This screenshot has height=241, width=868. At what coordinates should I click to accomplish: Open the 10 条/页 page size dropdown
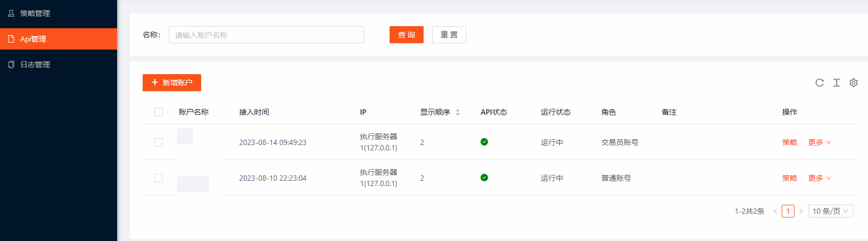click(x=831, y=211)
